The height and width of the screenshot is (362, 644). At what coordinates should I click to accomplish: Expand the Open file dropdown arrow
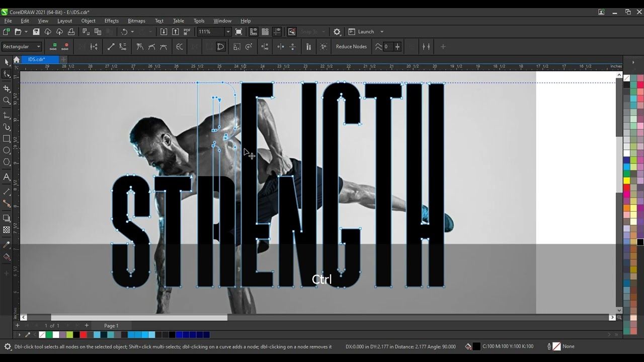(x=26, y=32)
